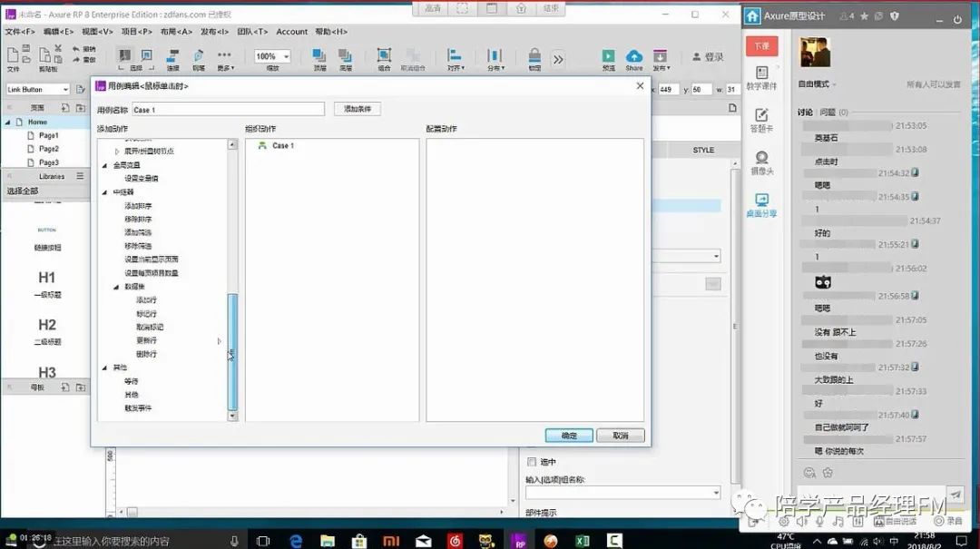
Task: Click the 取消 button
Action: (621, 436)
